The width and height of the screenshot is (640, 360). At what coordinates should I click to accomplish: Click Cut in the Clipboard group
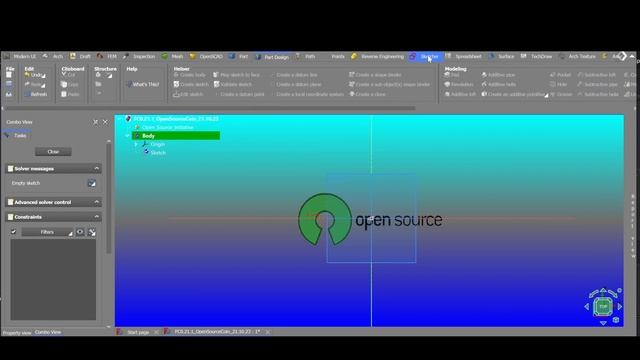click(x=68, y=75)
